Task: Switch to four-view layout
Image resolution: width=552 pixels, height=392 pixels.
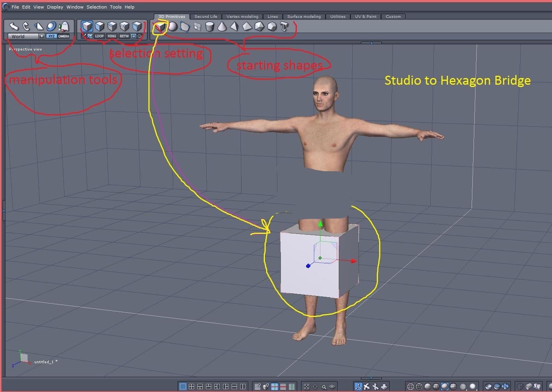Action: [x=192, y=387]
